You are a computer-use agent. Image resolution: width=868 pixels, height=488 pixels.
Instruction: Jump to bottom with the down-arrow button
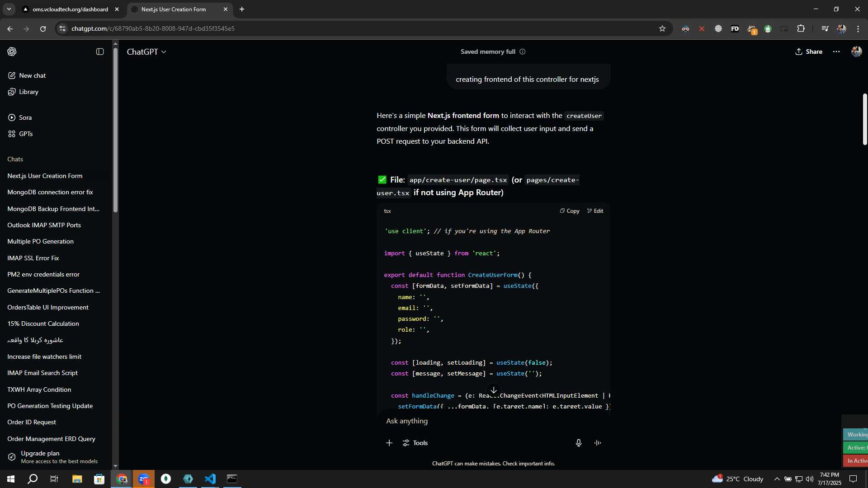494,390
